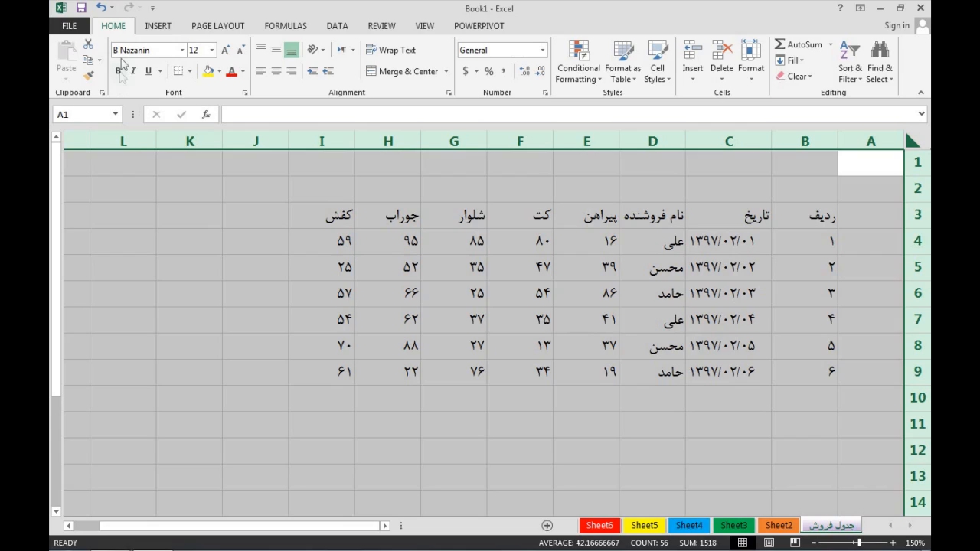Open the Sheet3 worksheet tab
980x551 pixels.
[733, 526]
